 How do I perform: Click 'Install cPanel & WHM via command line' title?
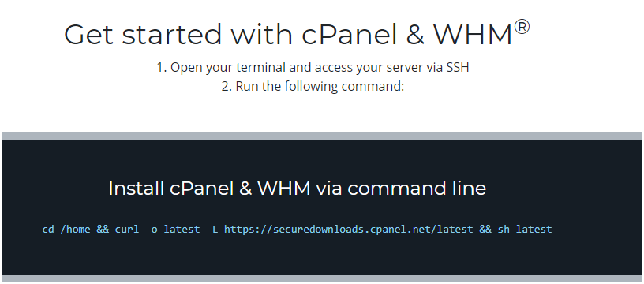coord(297,189)
